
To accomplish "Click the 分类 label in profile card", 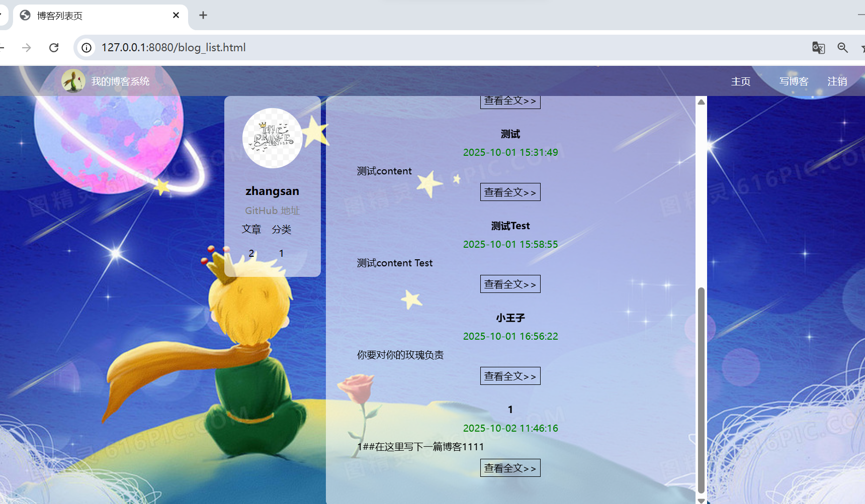I will click(282, 229).
